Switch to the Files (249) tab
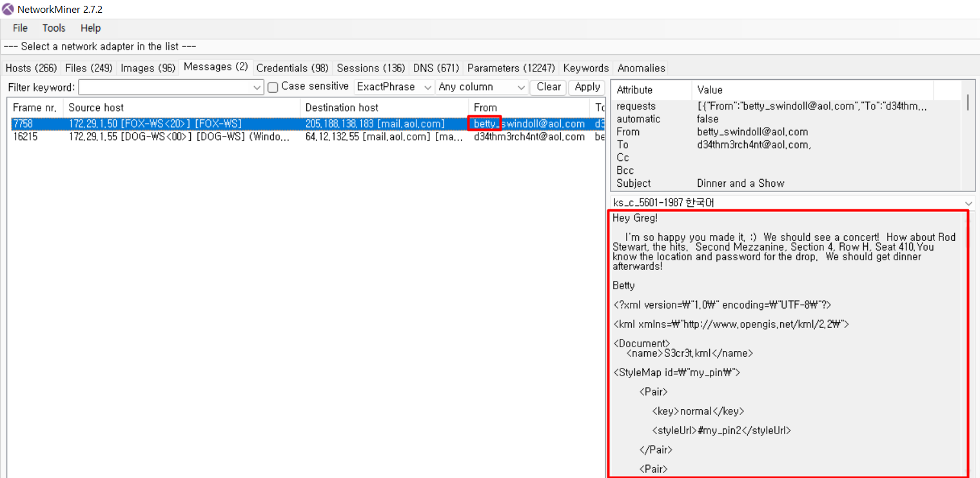The image size is (980, 478). click(x=89, y=68)
